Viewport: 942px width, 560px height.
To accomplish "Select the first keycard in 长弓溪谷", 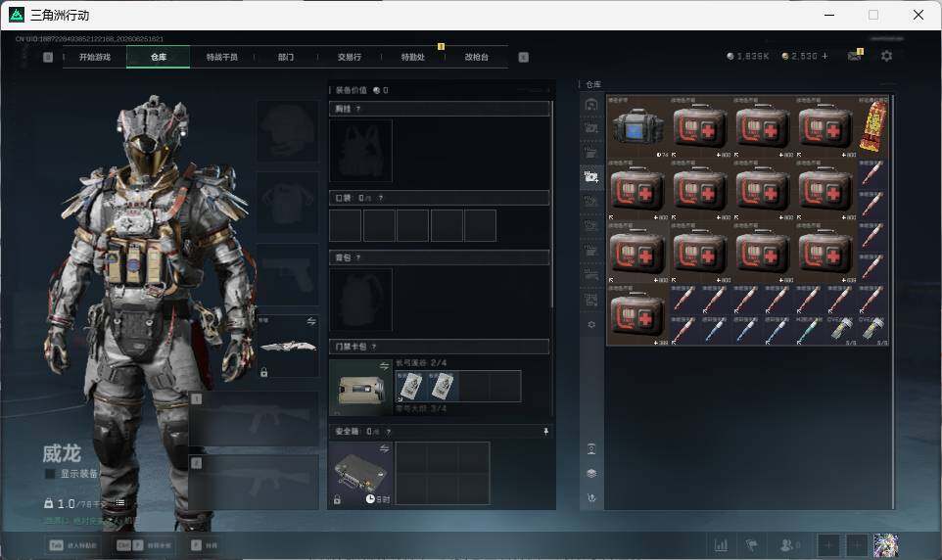I will [x=410, y=386].
